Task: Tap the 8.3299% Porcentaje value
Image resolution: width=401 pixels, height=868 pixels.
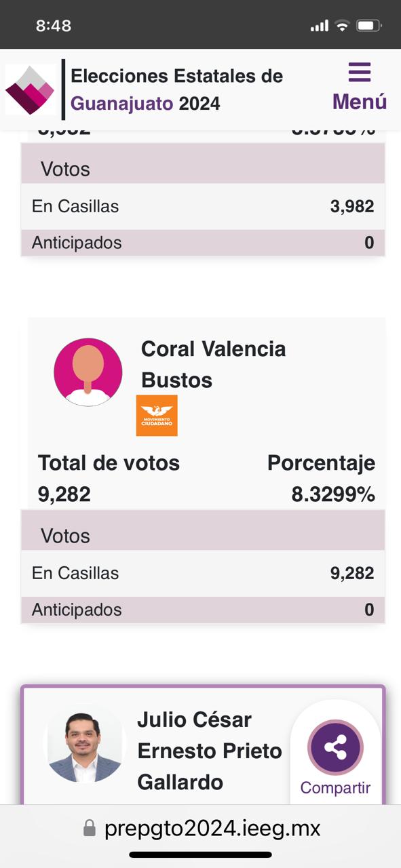Action: (333, 494)
